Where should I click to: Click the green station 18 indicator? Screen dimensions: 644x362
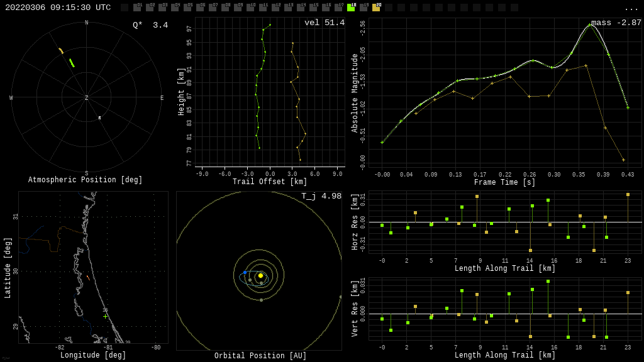pyautogui.click(x=351, y=8)
